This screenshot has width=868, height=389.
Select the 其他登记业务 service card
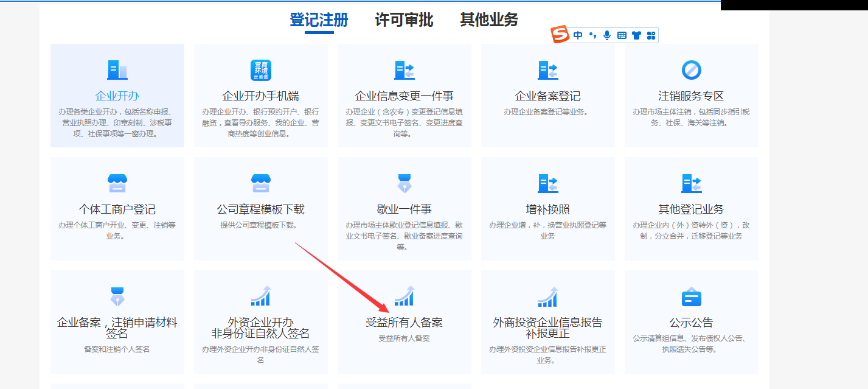tap(691, 209)
